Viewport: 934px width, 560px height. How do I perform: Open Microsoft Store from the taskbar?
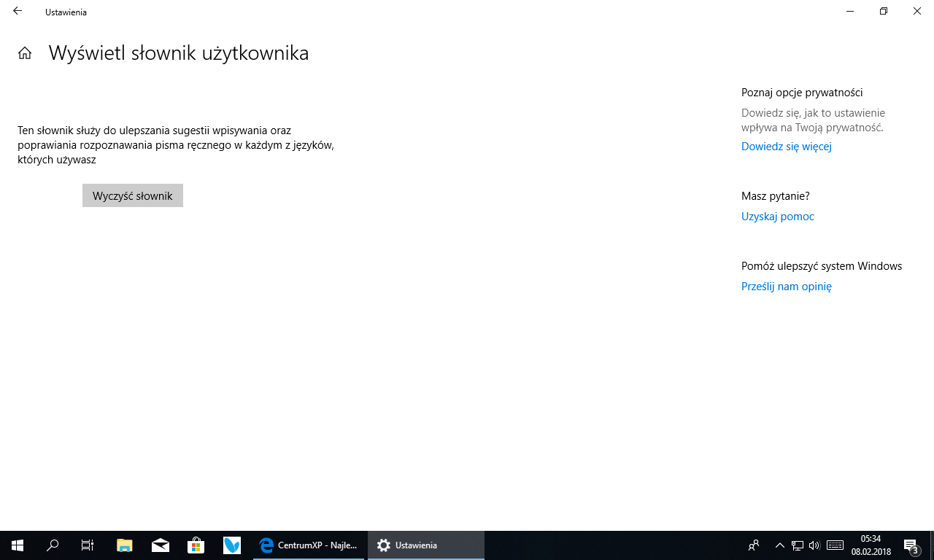click(x=196, y=545)
